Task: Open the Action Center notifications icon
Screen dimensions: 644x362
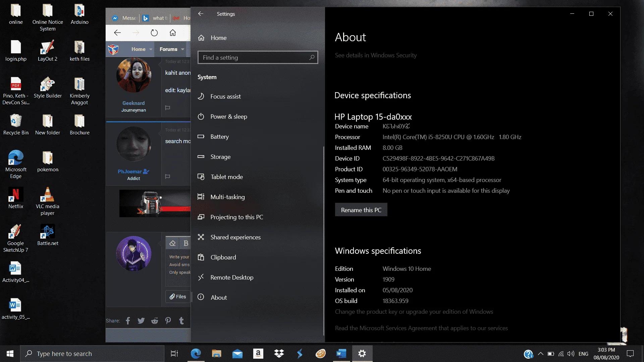Action: 630,354
